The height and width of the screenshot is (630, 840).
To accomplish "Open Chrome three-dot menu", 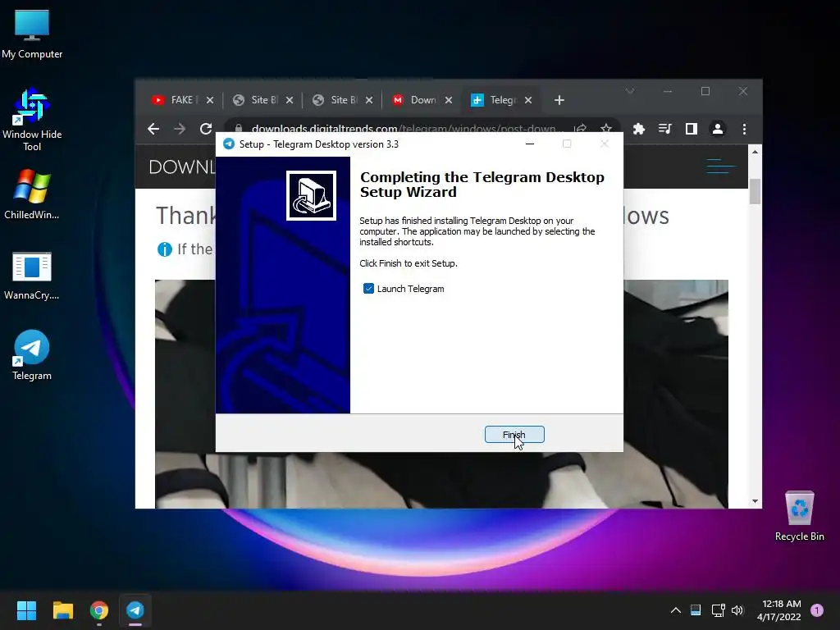I will 744,129.
